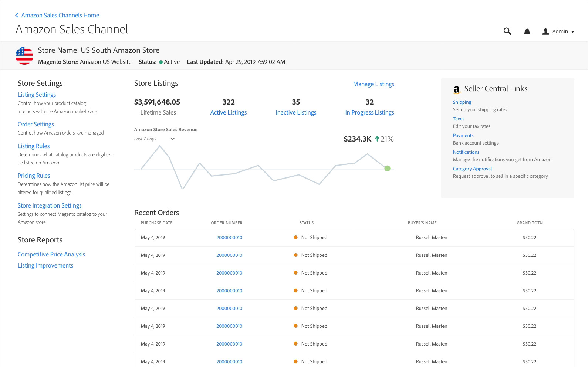Click the Admin user avatar icon
The height and width of the screenshot is (367, 588).
[x=545, y=32]
